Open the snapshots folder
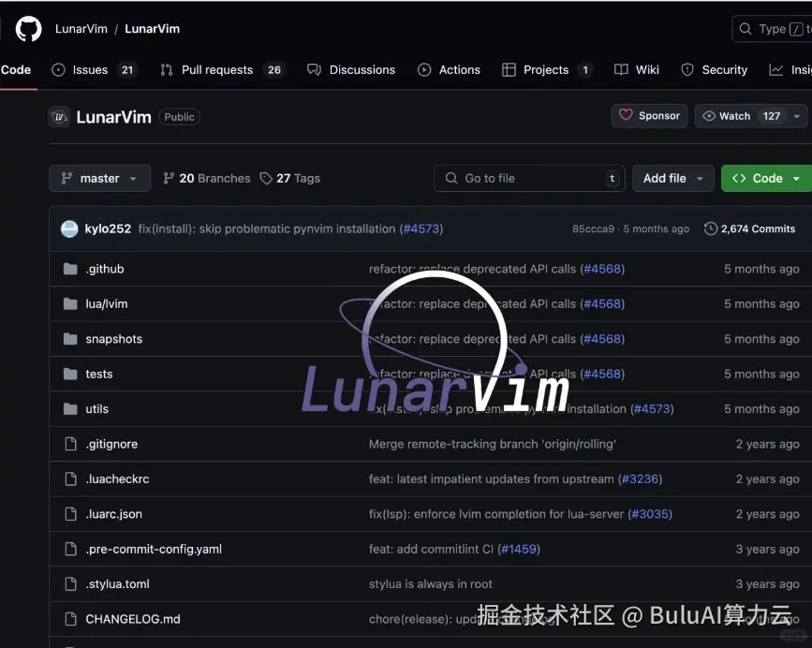The height and width of the screenshot is (648, 812). coord(114,339)
